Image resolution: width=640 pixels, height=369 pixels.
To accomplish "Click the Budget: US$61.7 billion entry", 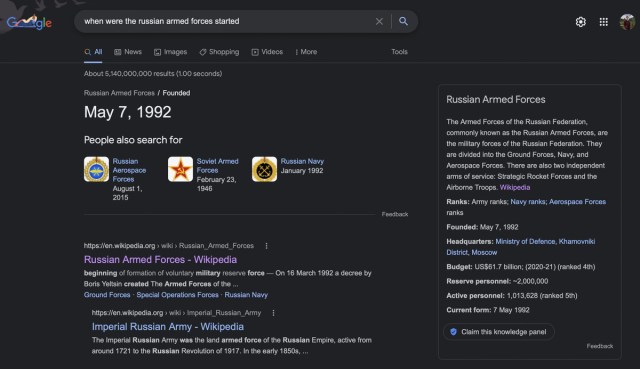I will (x=521, y=267).
